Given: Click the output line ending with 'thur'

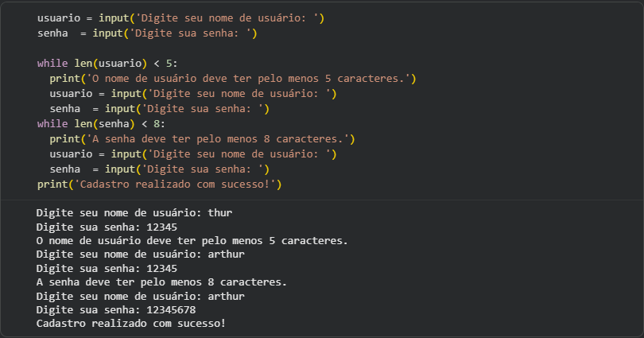Looking at the screenshot, I should click(x=134, y=212).
